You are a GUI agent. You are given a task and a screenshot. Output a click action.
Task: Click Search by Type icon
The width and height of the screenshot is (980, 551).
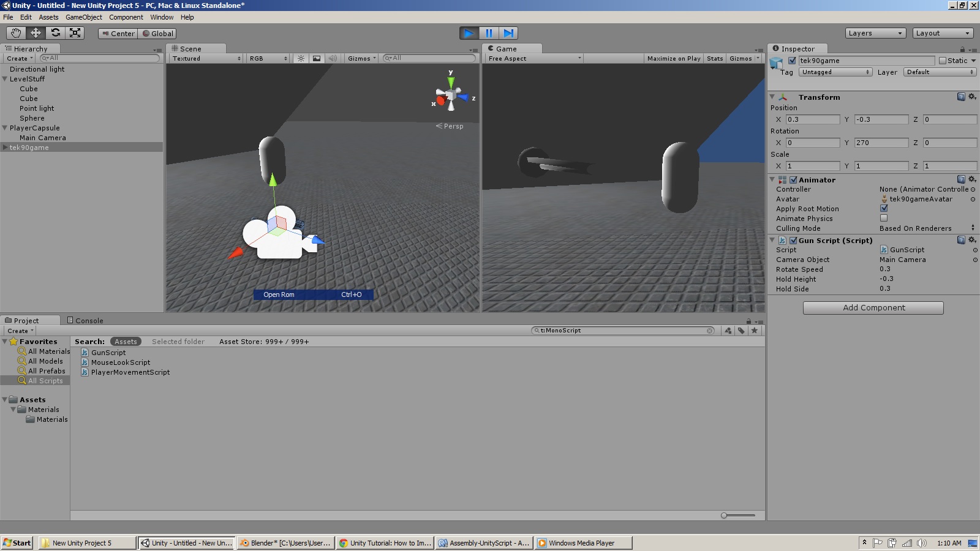(x=728, y=331)
